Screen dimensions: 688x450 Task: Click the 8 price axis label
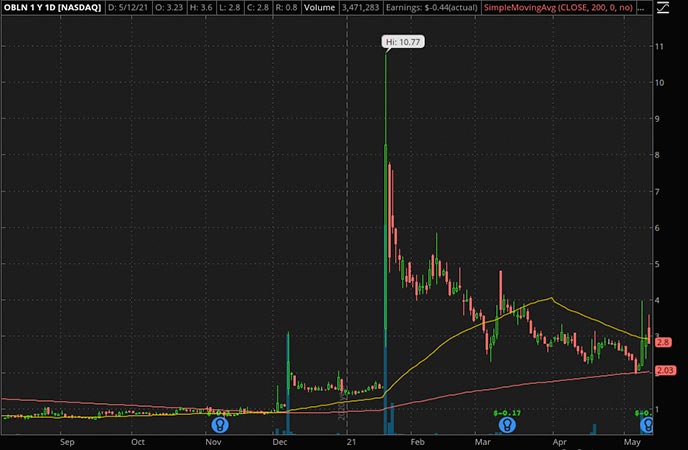tap(657, 155)
